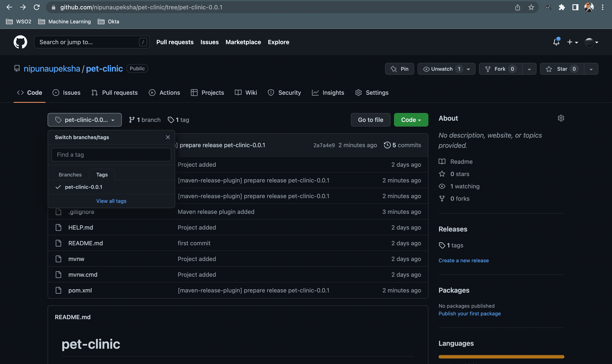Go to the Actions tab
This screenshot has height=364, width=612.
click(x=164, y=92)
